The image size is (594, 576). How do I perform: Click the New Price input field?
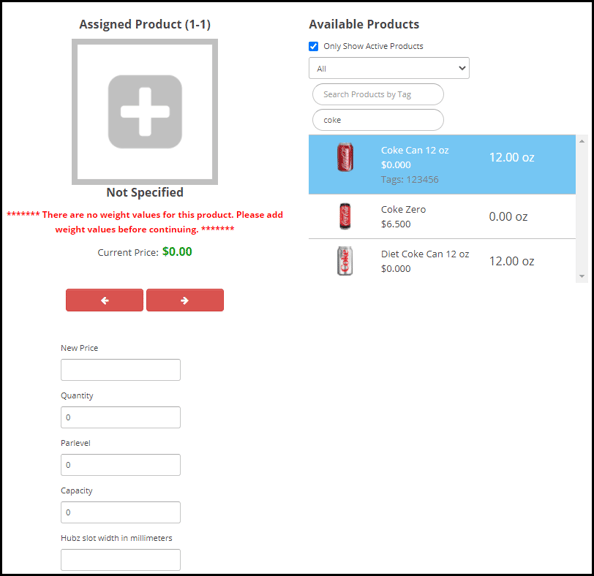coord(120,370)
